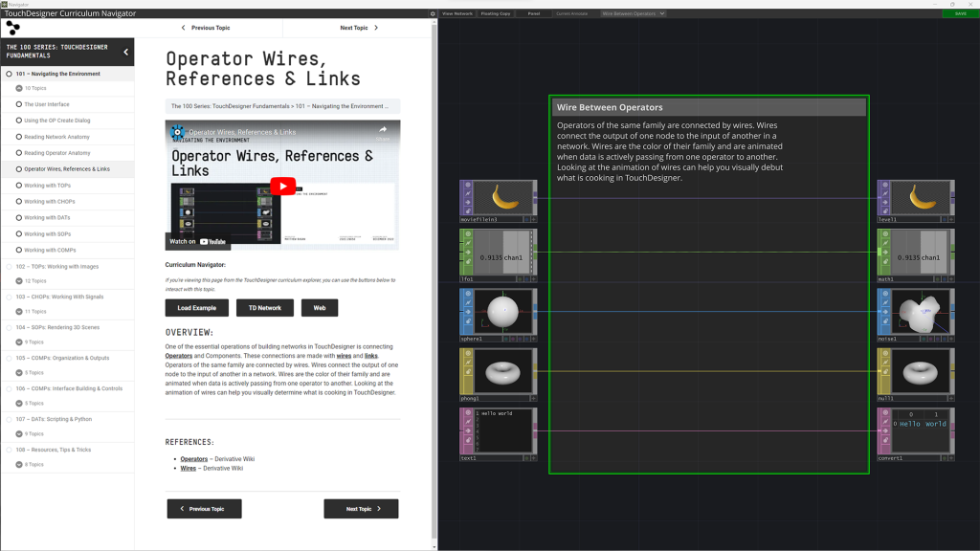Click the green SAVE button
980x551 pixels.
pyautogui.click(x=960, y=13)
